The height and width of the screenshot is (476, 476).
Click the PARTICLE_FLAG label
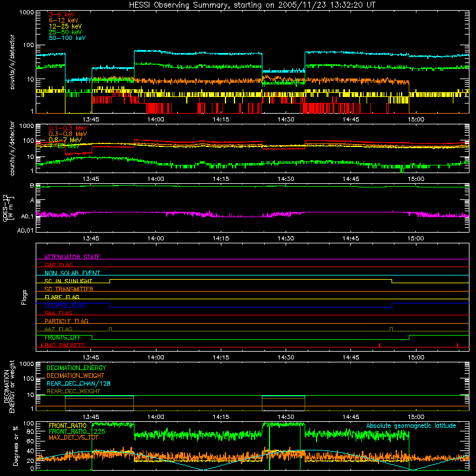pos(67,321)
